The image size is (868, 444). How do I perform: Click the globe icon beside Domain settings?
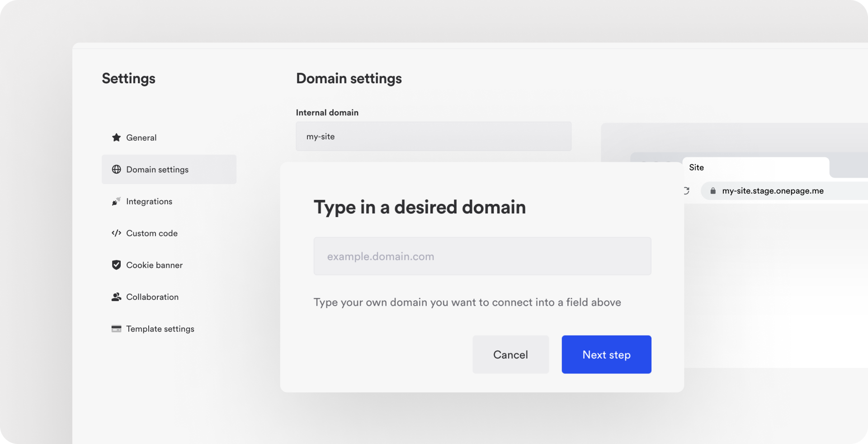(116, 170)
